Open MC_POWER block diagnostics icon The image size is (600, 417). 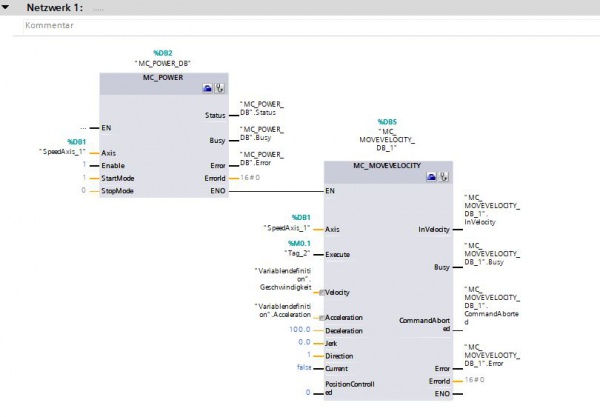pos(218,88)
